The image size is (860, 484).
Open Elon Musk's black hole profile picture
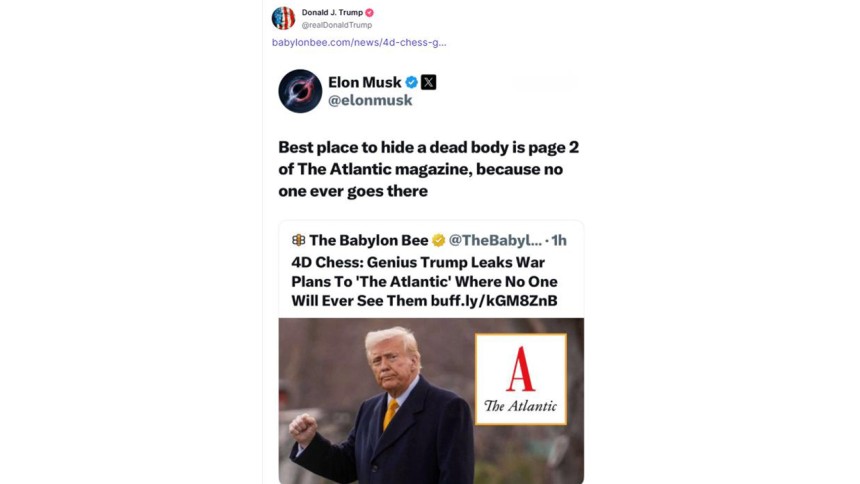click(x=300, y=91)
